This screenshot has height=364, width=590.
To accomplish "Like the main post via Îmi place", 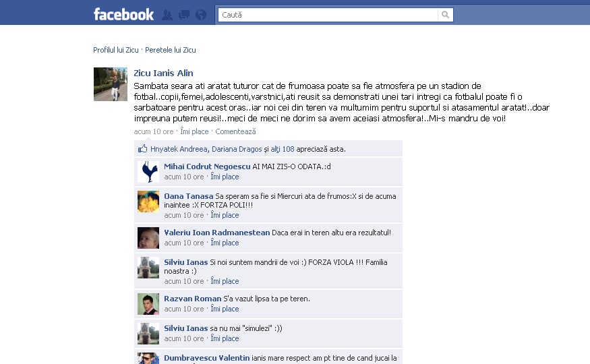I will [194, 131].
